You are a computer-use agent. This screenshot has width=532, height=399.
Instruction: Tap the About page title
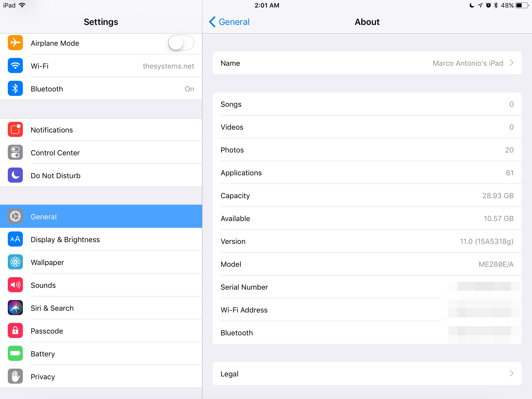367,22
